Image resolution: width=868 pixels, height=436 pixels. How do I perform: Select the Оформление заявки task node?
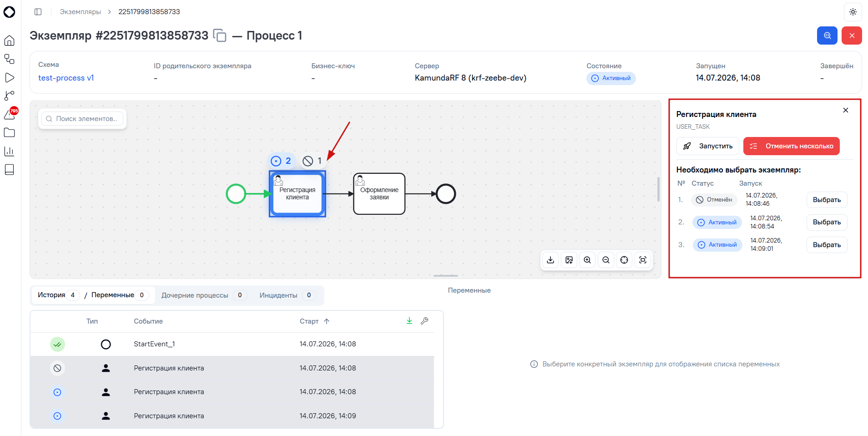379,194
